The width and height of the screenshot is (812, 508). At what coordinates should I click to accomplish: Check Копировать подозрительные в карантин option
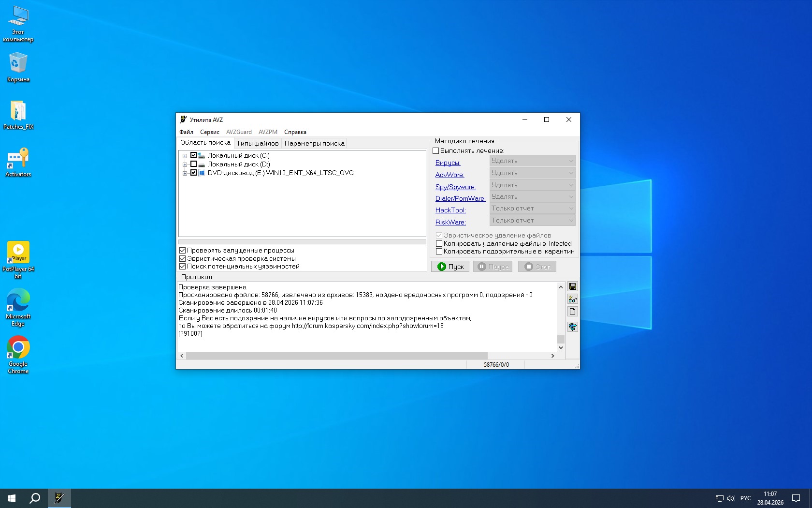coord(439,252)
